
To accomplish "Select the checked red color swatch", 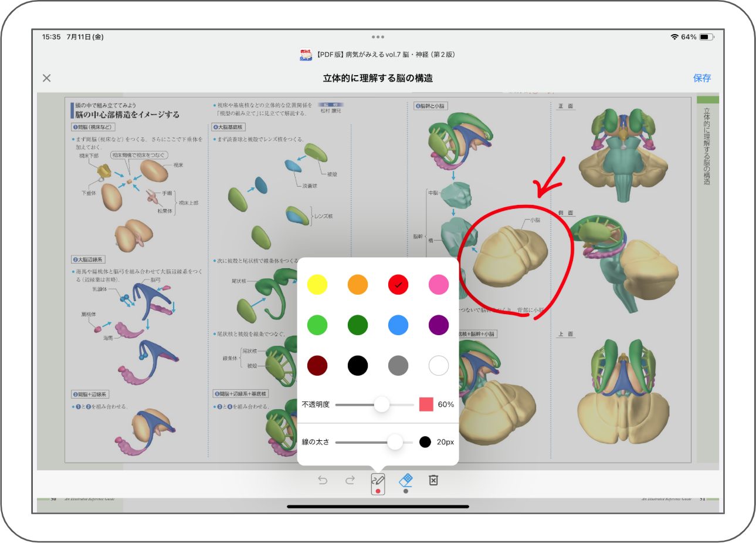I will (x=398, y=285).
